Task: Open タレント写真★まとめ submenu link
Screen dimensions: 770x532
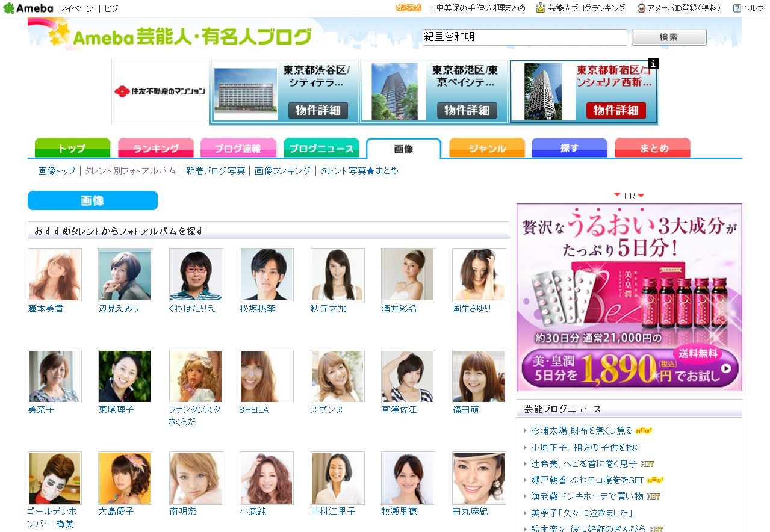Action: 359,171
